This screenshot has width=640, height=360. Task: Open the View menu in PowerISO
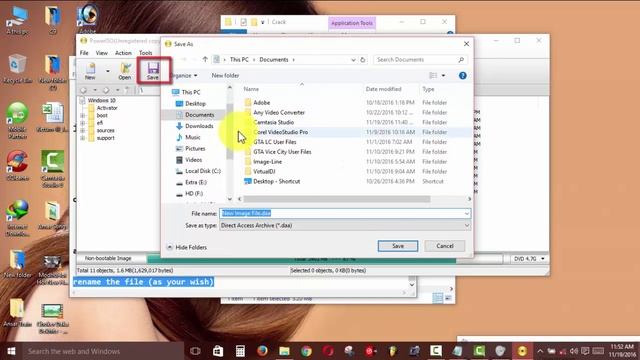[102, 53]
